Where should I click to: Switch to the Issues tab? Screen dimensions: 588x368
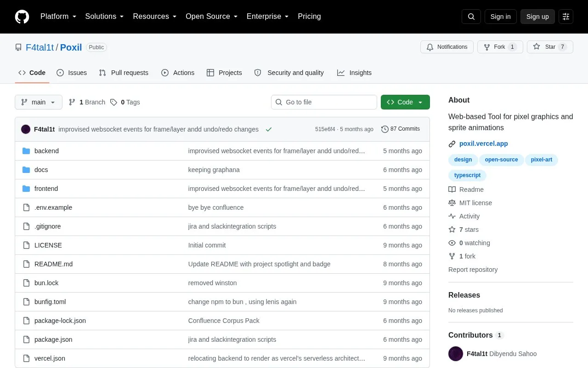point(72,73)
